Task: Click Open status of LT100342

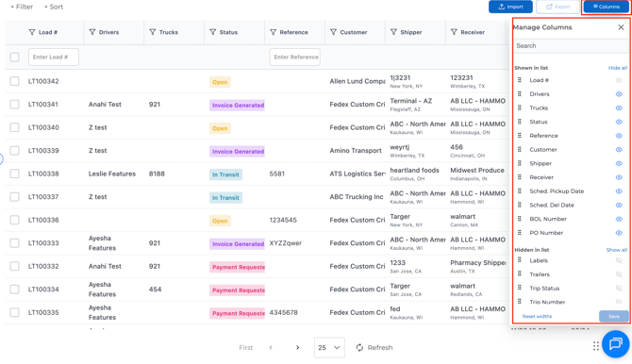Action: pos(220,82)
